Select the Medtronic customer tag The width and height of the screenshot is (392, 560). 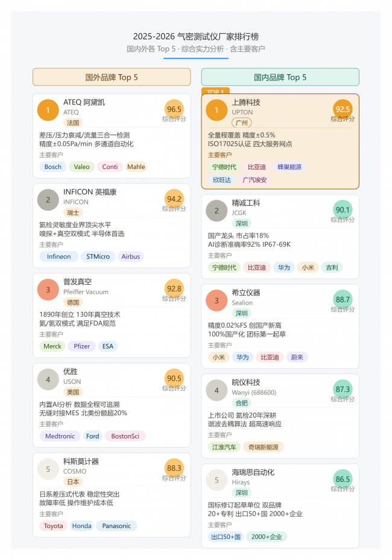pyautogui.click(x=60, y=436)
